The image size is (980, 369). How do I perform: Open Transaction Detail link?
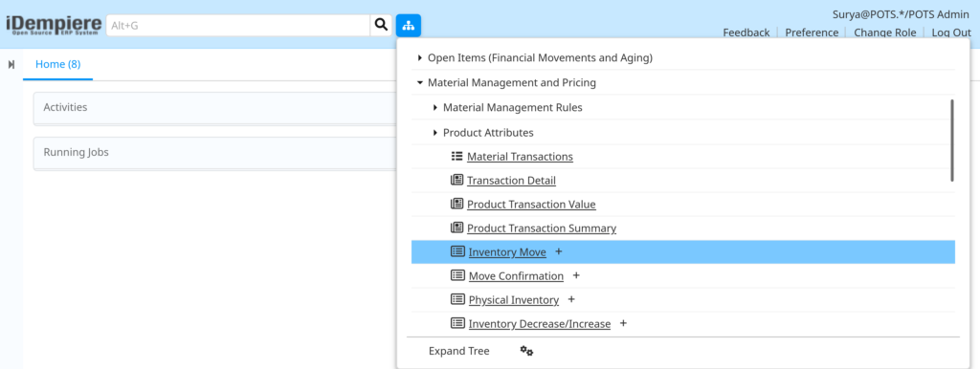point(511,181)
